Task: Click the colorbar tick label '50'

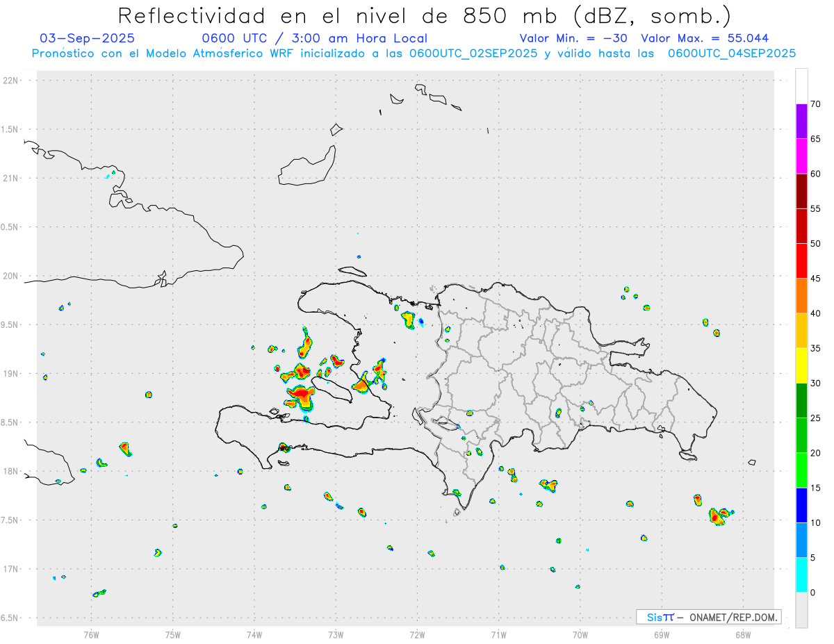Action: point(815,244)
